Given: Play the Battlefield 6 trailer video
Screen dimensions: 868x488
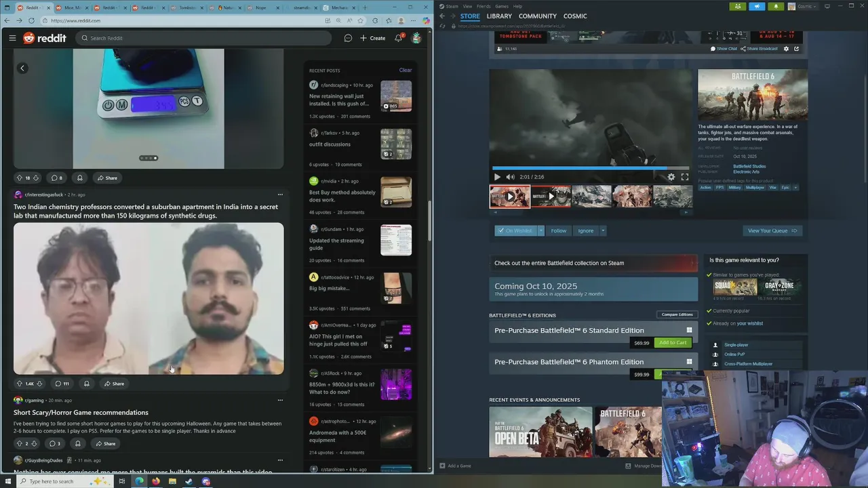Looking at the screenshot, I should click(497, 177).
